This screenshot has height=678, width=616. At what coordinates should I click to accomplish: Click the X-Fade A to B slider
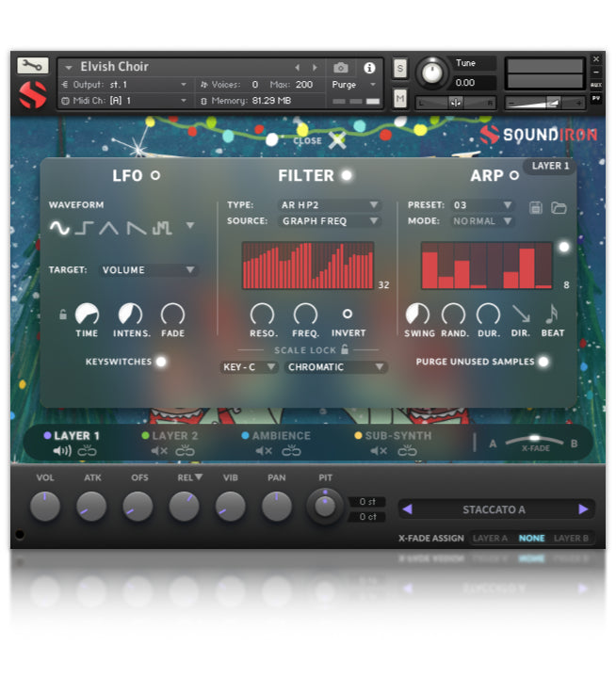(534, 441)
